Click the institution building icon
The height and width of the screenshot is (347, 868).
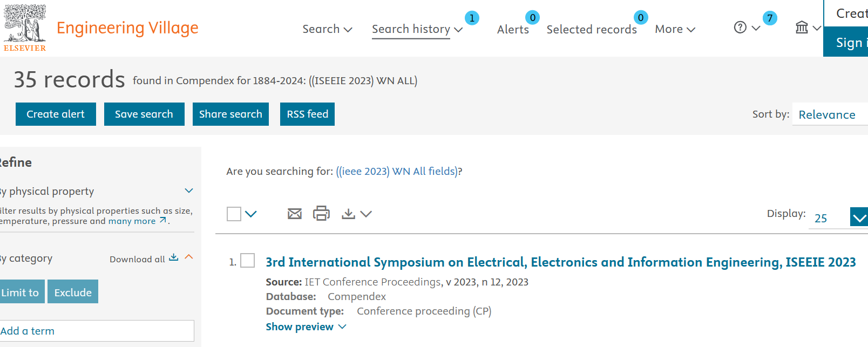(x=802, y=28)
